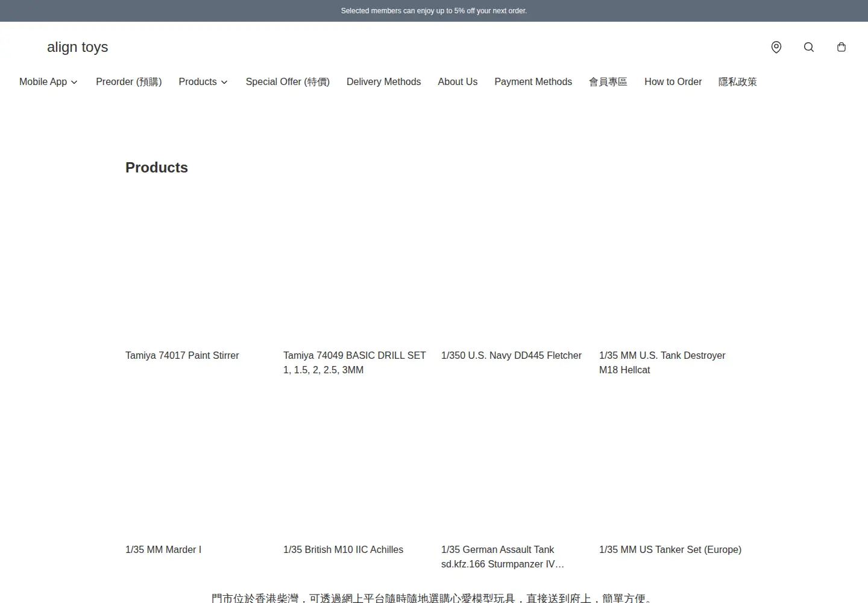Viewport: 868px width, 603px height.
Task: Expand the Mobile App dropdown menu
Action: pyautogui.click(x=48, y=82)
